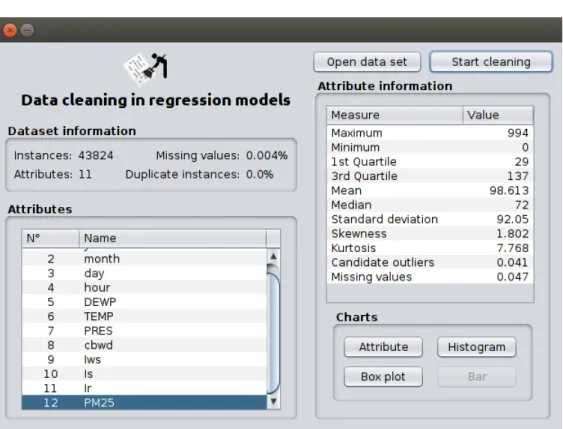Click the attributes list scroll down arrow
Image resolution: width=563 pixels, height=429 pixels.
tap(273, 401)
